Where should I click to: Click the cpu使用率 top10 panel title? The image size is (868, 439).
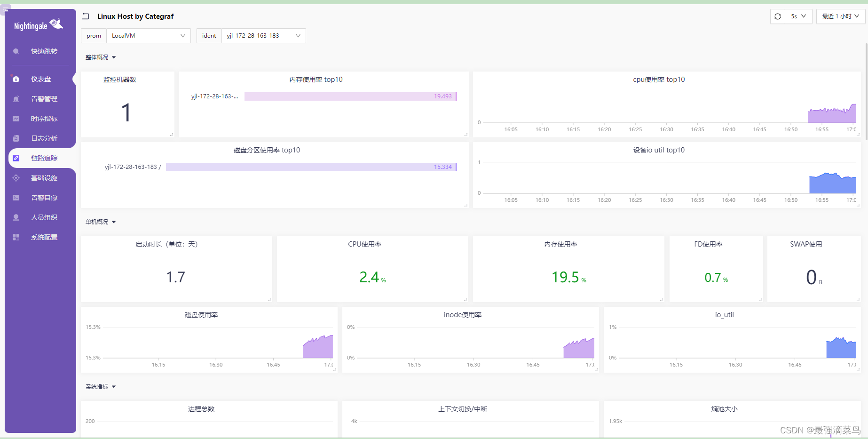coord(659,80)
